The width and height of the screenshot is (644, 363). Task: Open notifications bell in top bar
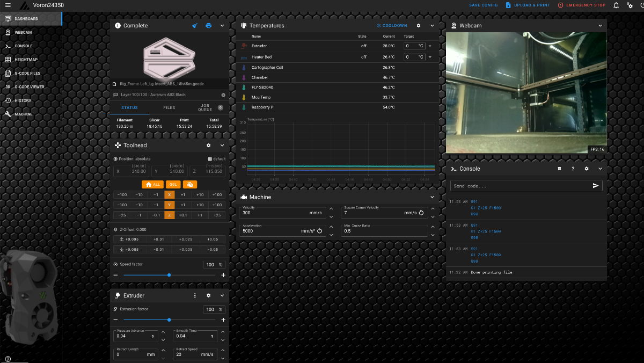(616, 5)
